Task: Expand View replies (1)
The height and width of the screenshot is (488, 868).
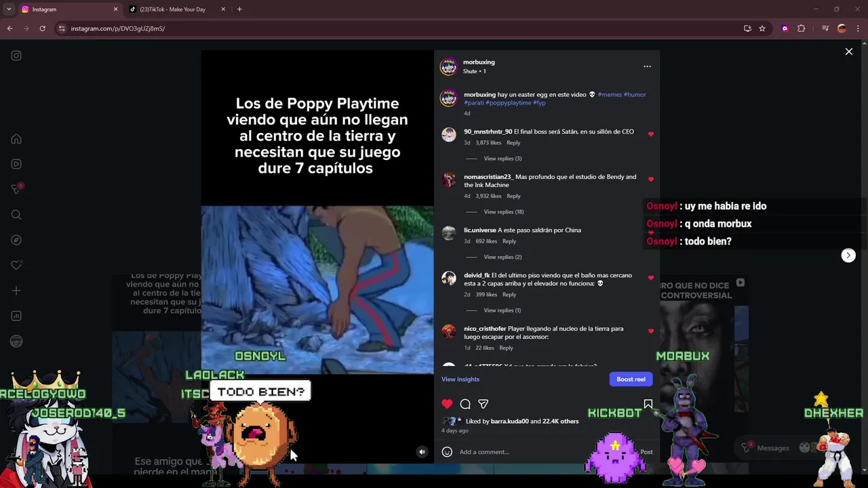Action: [502, 310]
